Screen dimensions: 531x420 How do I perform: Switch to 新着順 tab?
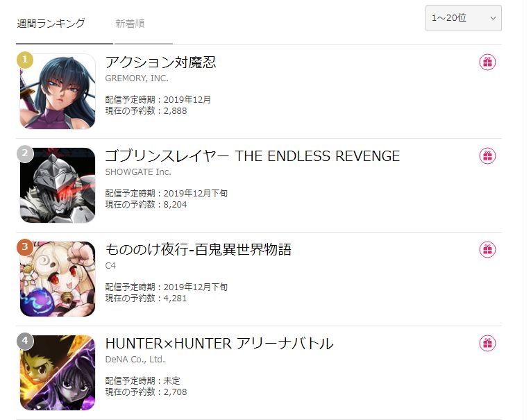coord(130,24)
